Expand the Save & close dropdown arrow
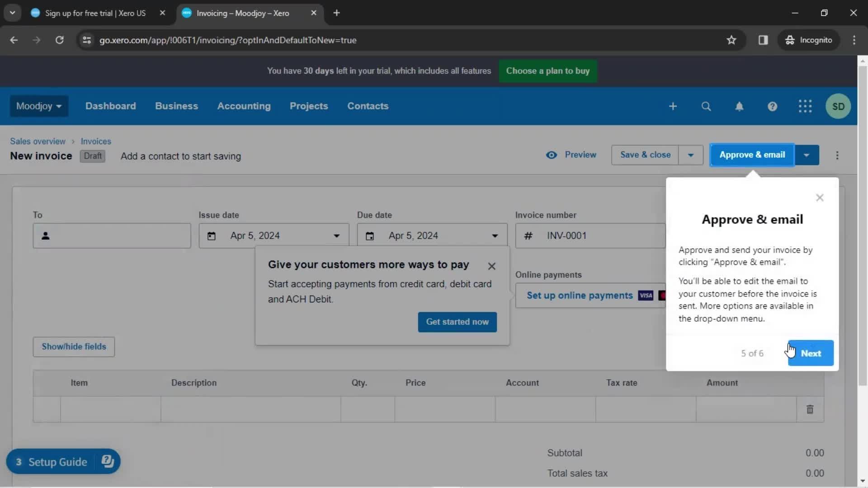 (690, 155)
